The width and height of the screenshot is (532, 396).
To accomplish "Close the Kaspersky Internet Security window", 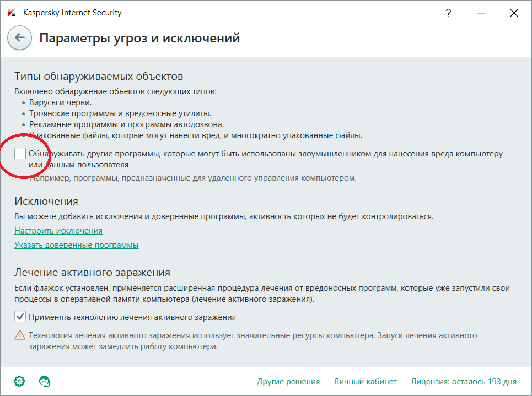I will (x=514, y=13).
